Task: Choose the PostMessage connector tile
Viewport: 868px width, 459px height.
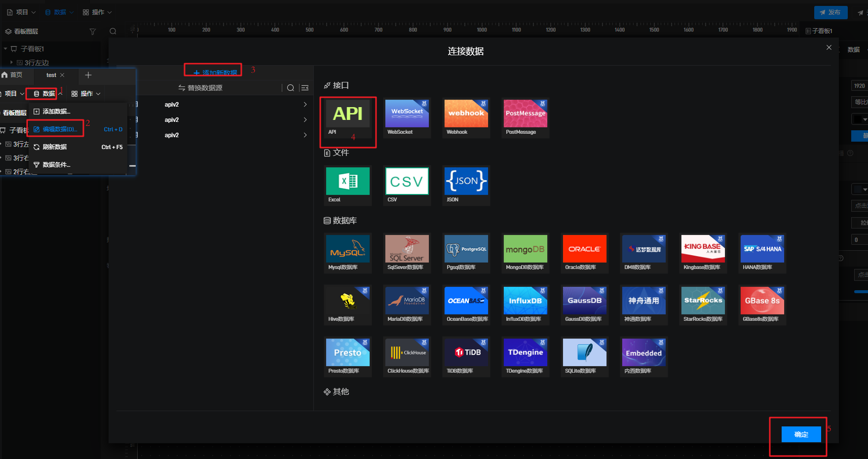Action: point(526,118)
